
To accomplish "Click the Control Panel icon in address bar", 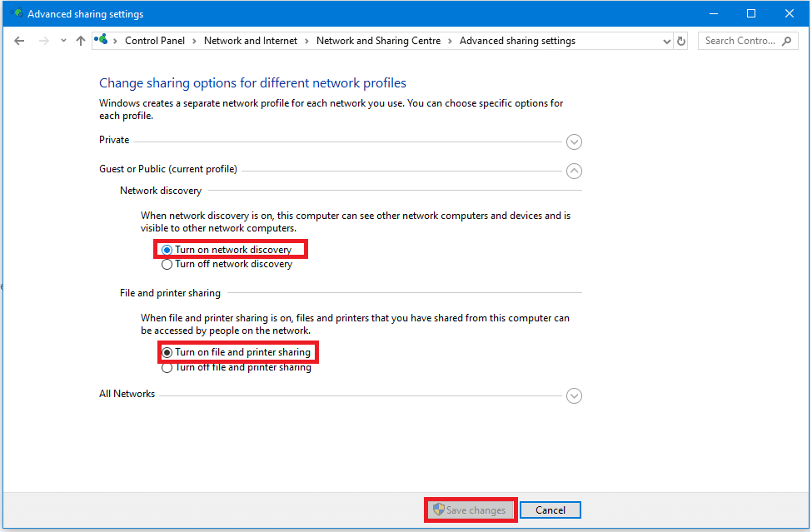I will click(x=102, y=40).
